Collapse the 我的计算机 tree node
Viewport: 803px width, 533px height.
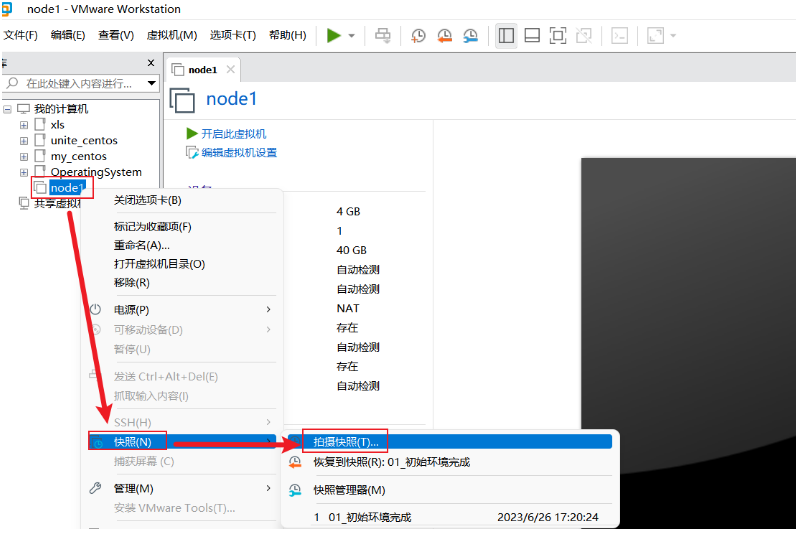point(7,109)
